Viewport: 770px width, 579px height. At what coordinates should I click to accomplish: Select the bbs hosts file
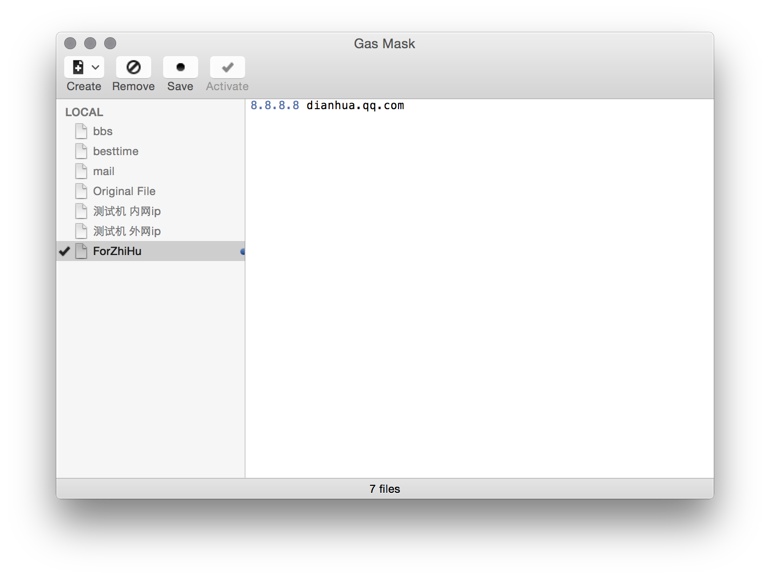151,131
